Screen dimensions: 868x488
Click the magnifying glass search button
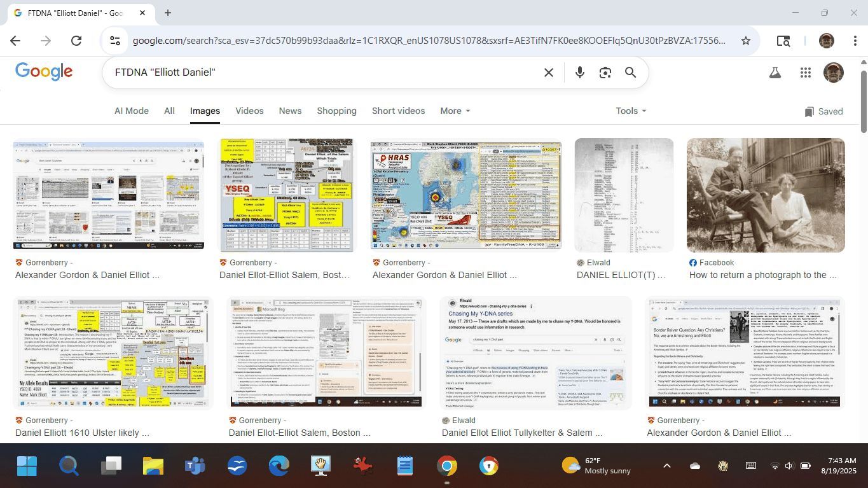coord(630,73)
